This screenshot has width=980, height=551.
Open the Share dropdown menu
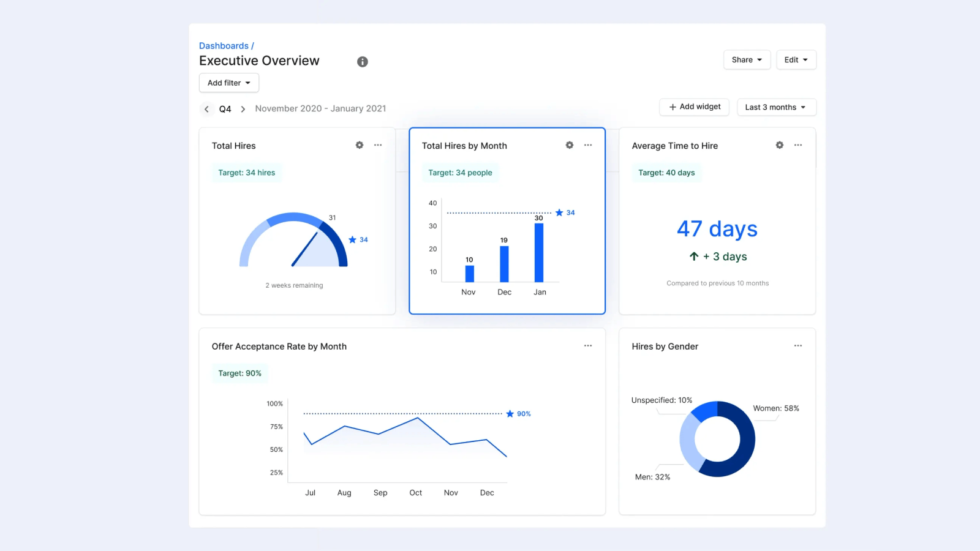(746, 59)
